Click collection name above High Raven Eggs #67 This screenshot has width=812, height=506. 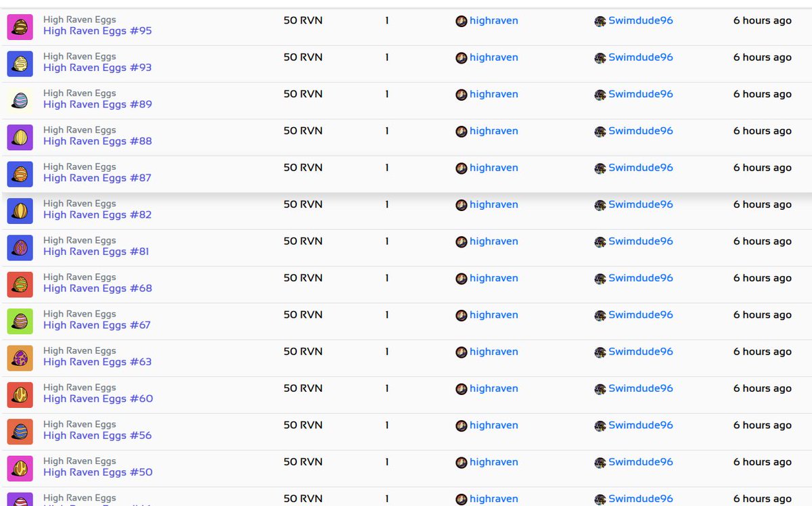click(x=80, y=314)
